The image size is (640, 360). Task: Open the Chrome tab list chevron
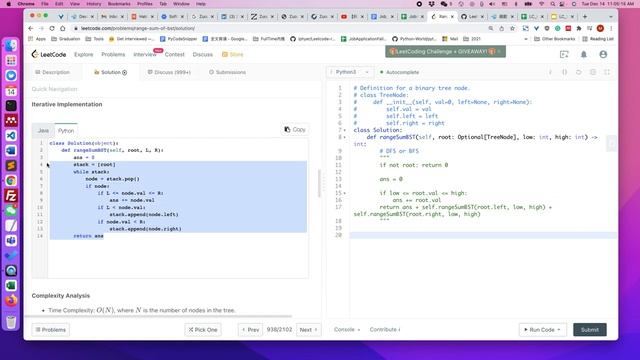611,17
